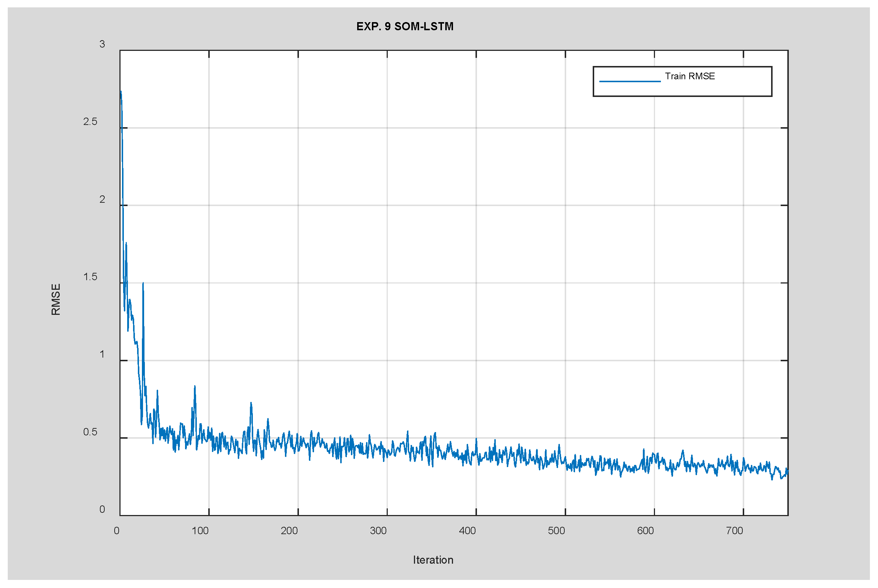Select the Train RMSE legend label

point(689,77)
